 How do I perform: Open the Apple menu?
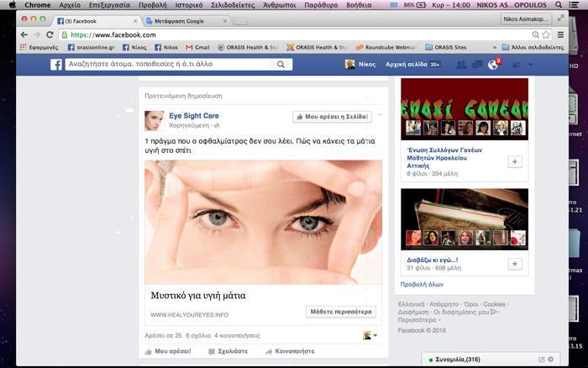[13, 5]
